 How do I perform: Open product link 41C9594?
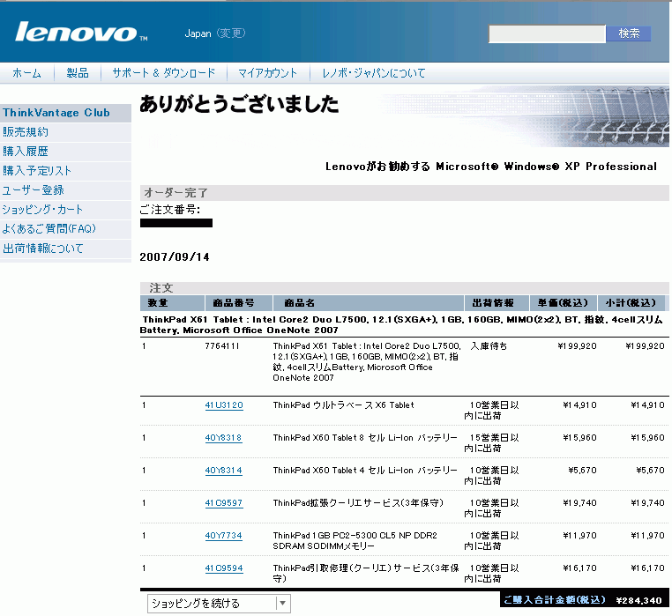coord(224,568)
